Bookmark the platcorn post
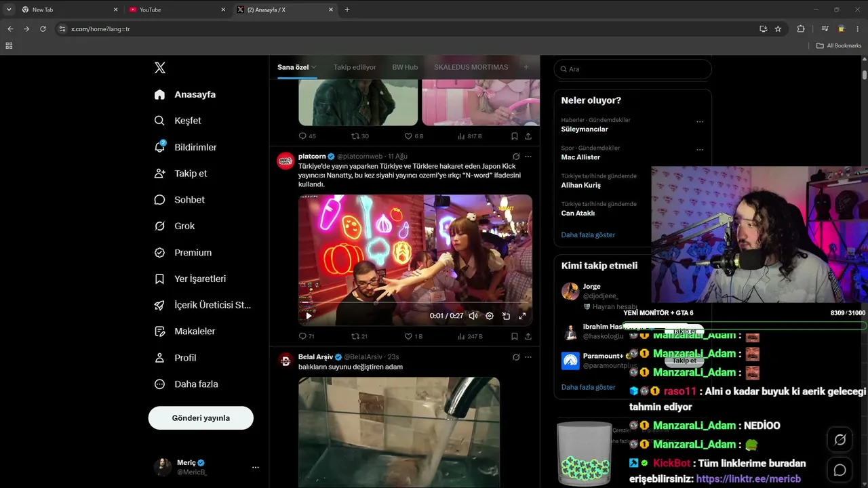The width and height of the screenshot is (868, 488). coord(515,336)
